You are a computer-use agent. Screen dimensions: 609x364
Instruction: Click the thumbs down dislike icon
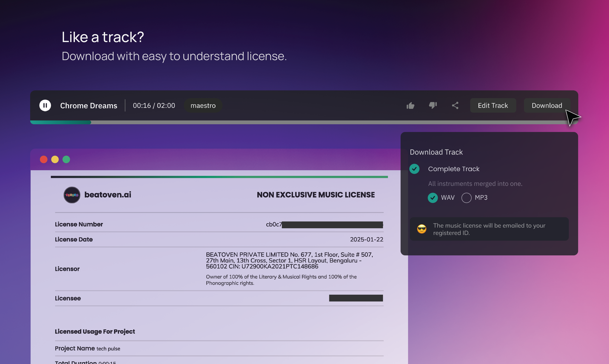click(433, 105)
